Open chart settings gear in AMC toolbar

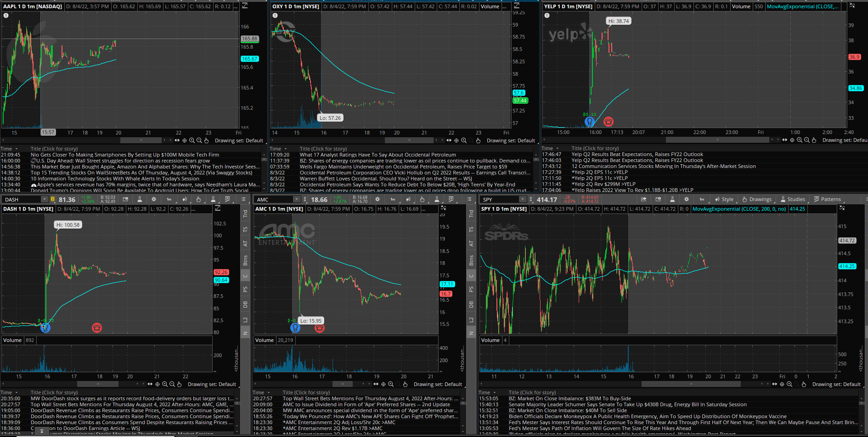coord(378,199)
